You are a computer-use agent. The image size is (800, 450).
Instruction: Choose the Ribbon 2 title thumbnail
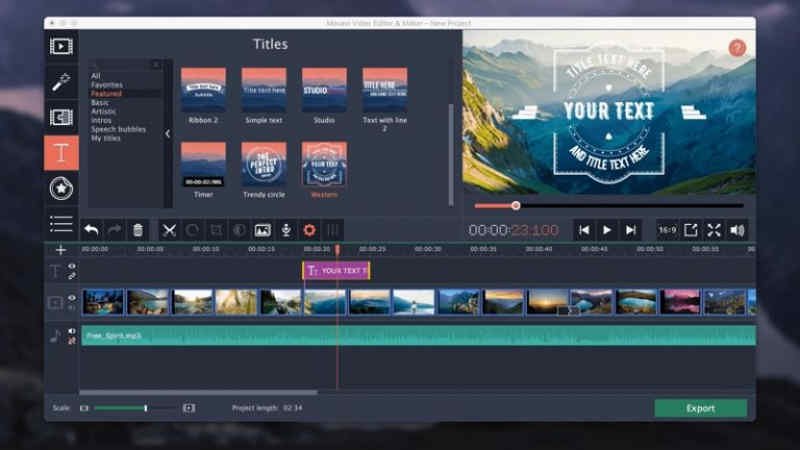point(203,90)
